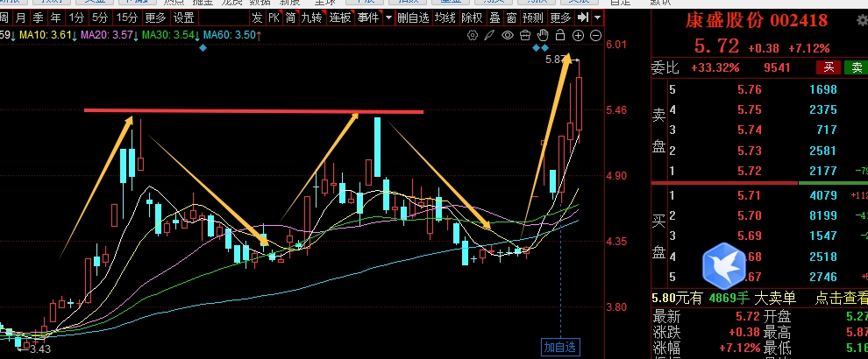Toggle the 简 simplified view button
This screenshot has height=359, width=868.
290,18
